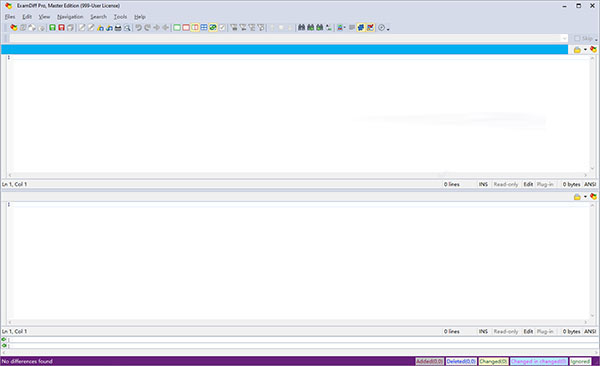Image resolution: width=600 pixels, height=366 pixels.
Task: Click the blue-yellow file icon left of print
Action: 109,28
